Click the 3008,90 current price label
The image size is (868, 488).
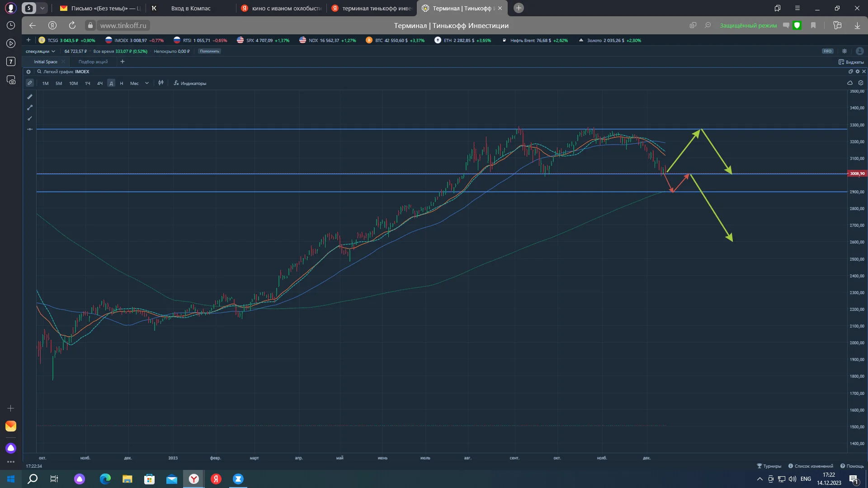pos(857,174)
